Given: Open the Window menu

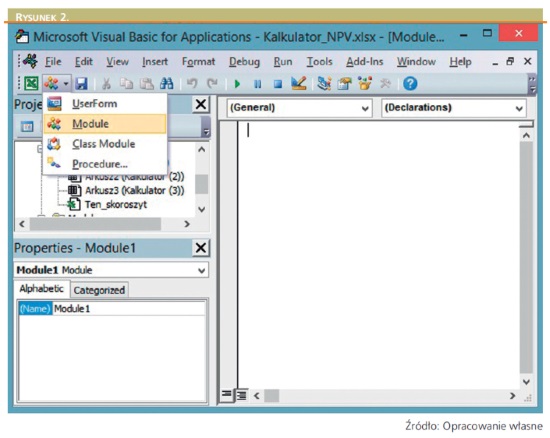Looking at the screenshot, I should (x=416, y=62).
